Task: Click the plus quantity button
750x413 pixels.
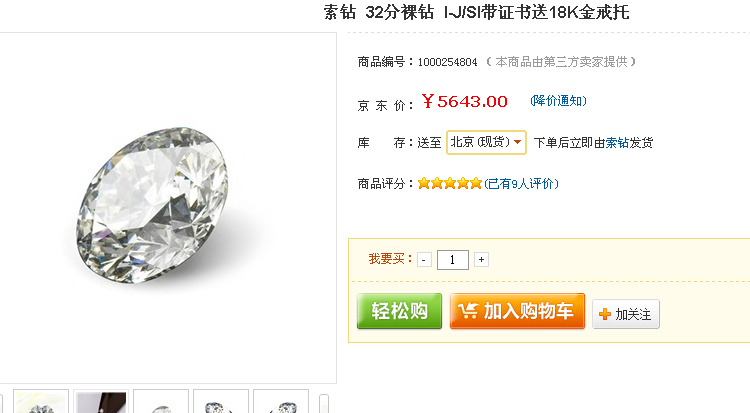Action: tap(481, 259)
